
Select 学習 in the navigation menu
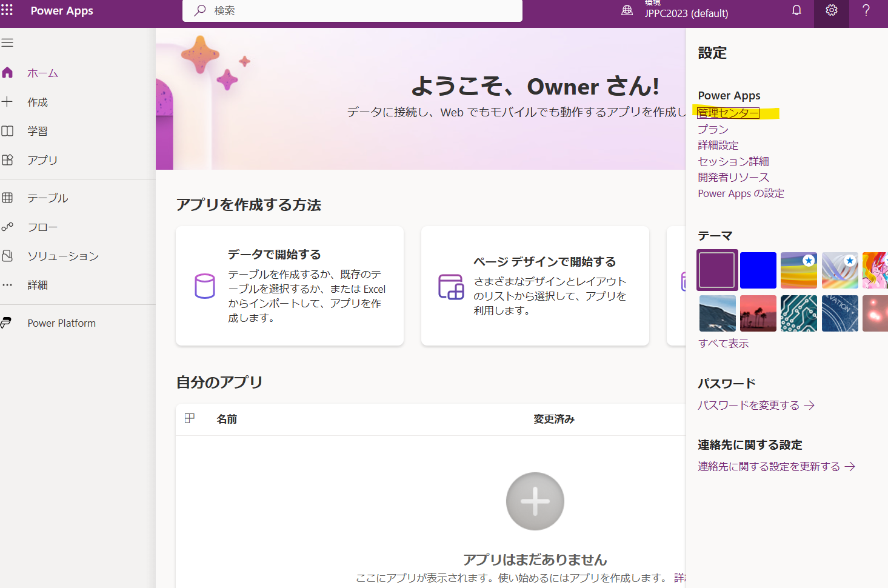tap(38, 131)
